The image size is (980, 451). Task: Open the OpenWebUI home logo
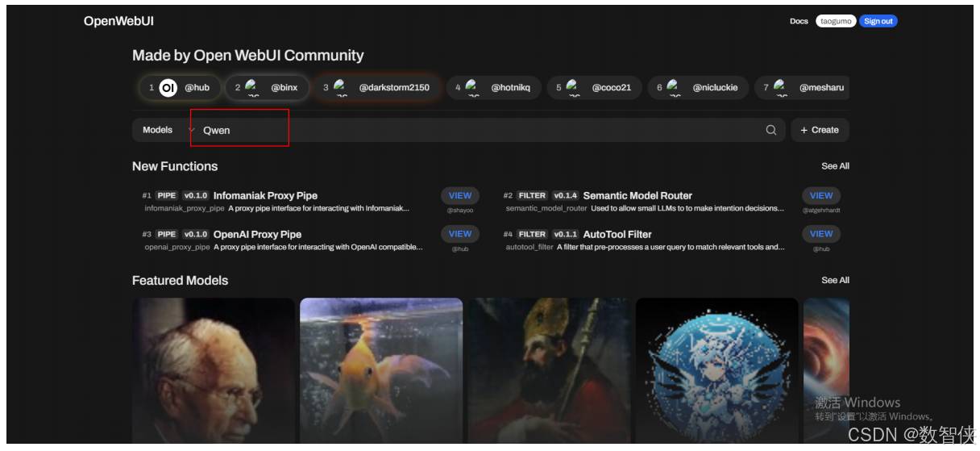pos(118,20)
